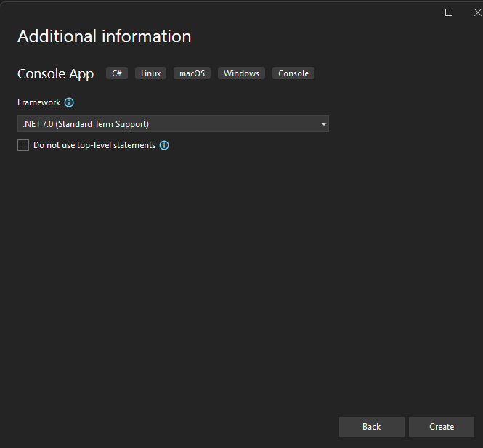483x448 pixels.
Task: Click the "Do not use top-level statements" label
Action: tap(94, 145)
